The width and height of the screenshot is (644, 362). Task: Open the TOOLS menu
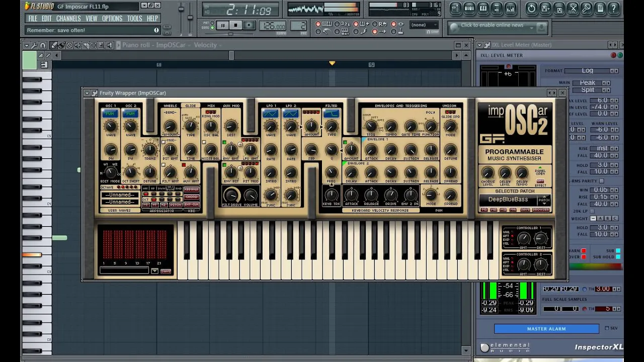tap(134, 19)
